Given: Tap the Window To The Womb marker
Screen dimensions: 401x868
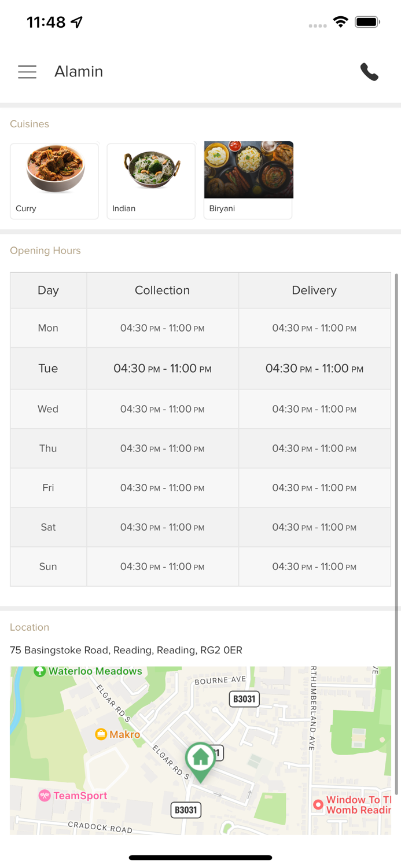Looking at the screenshot, I should click(318, 804).
